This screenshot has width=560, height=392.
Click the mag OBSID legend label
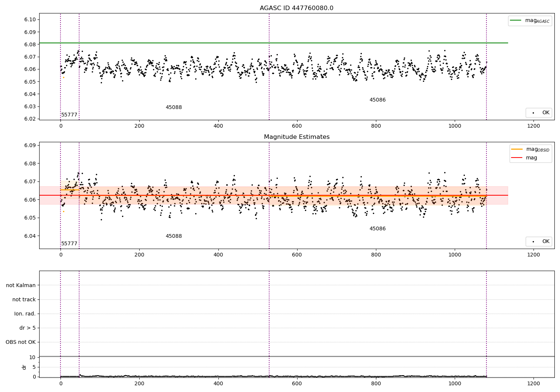coord(538,149)
